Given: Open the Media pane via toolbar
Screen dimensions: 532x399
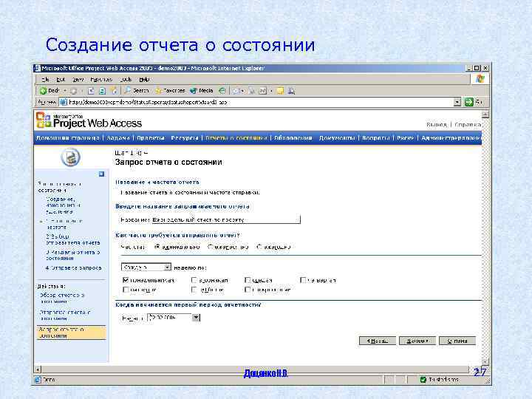Looking at the screenshot, I should coord(202,91).
